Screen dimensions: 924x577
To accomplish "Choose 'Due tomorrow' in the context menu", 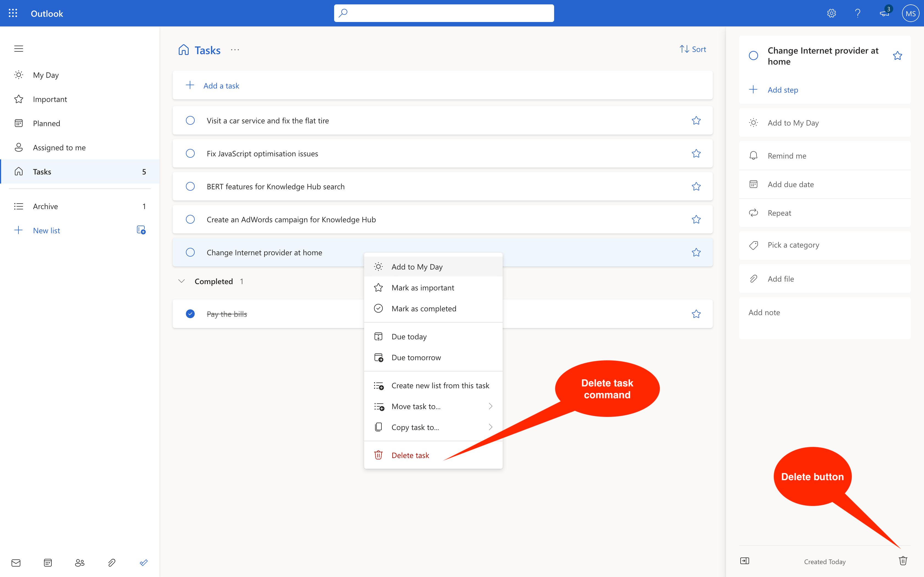I will pos(416,357).
